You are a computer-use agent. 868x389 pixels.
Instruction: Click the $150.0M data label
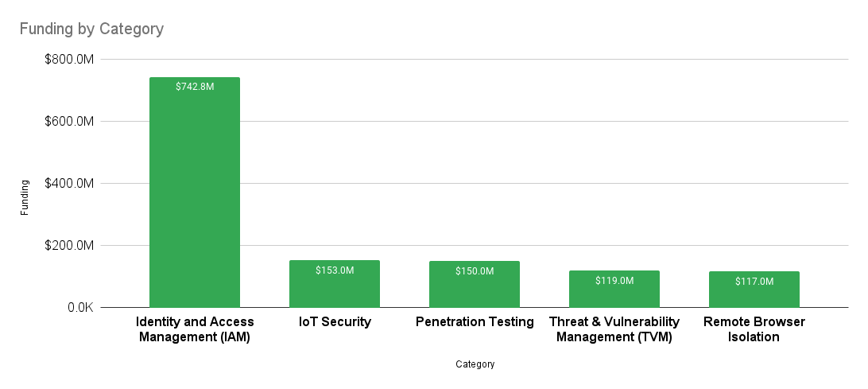tap(475, 271)
